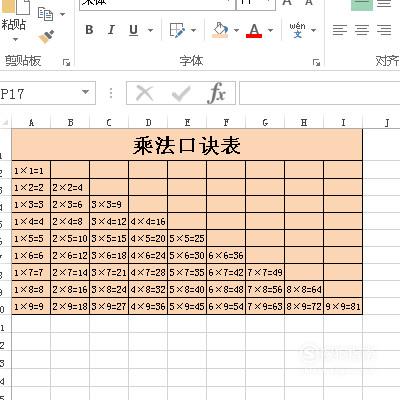This screenshot has height=400, width=400.
Task: Open 字体 dialog launcher
Action: 316,62
